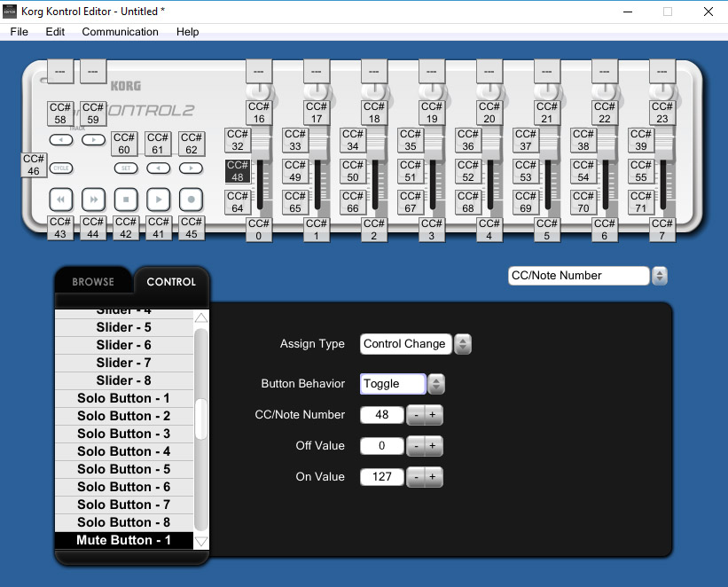Select Solo Button - 1 in list

coord(124,398)
